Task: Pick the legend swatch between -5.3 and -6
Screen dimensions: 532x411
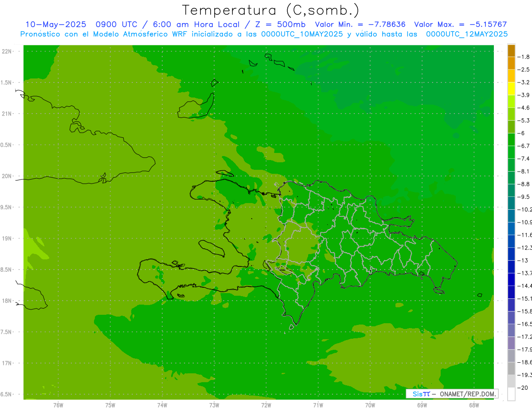Action: pos(511,127)
